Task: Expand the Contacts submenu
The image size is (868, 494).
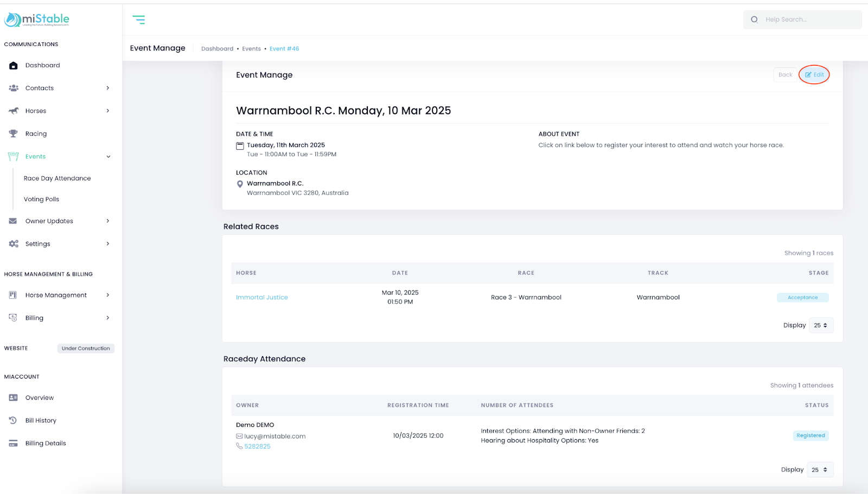Action: 107,88
